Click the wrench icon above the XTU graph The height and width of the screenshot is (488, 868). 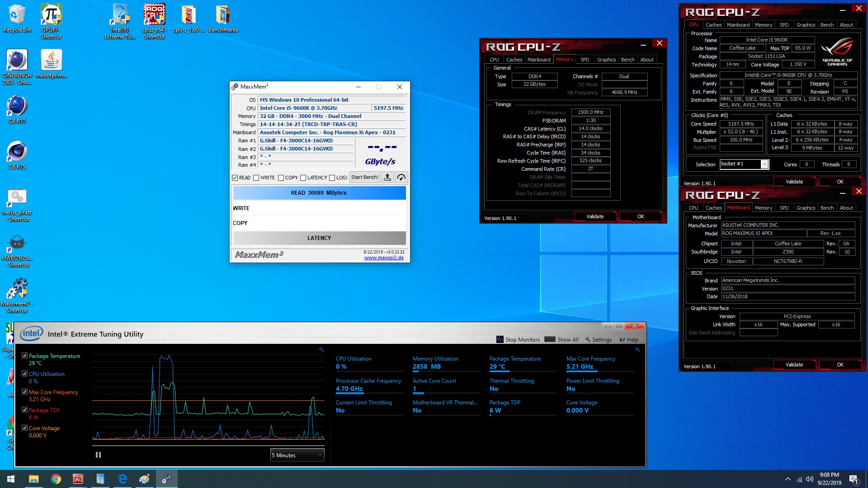click(x=321, y=349)
